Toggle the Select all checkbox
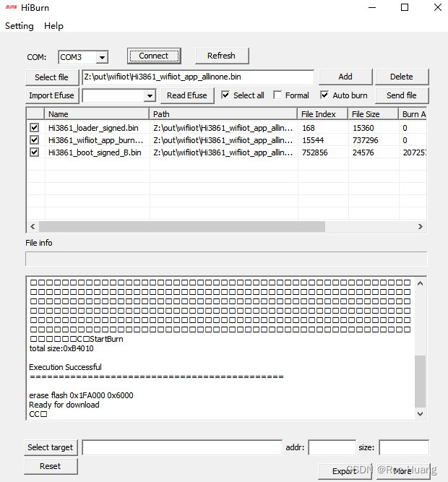Image resolution: width=448 pixels, height=482 pixels. (225, 95)
